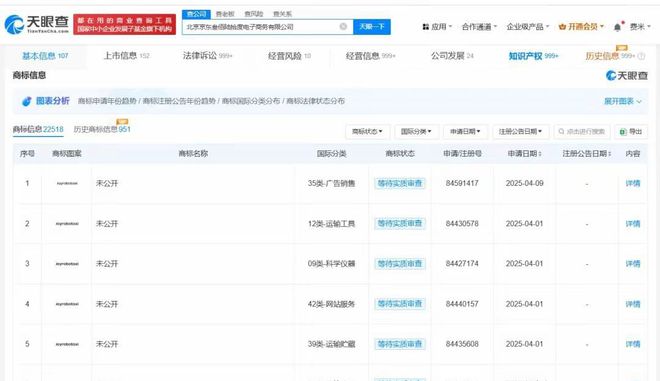Viewport: 660px width, 381px height.
Task: Click the Tianyancha logo icon
Action: click(14, 24)
